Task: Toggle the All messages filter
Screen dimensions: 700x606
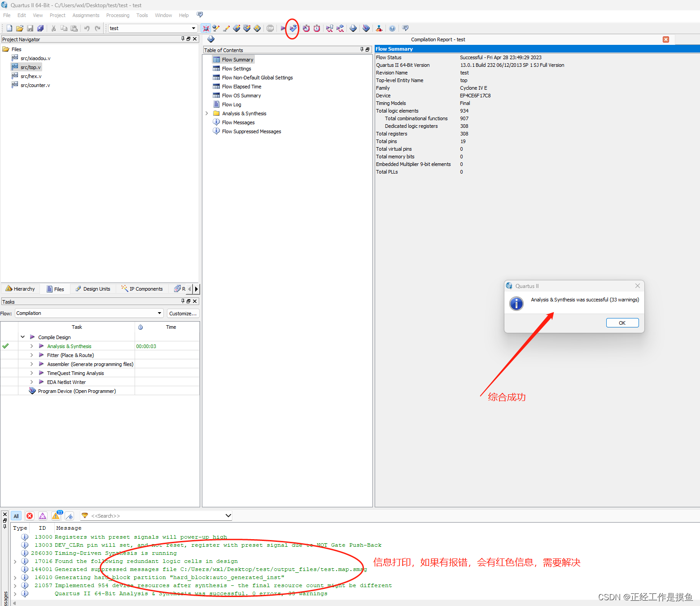Action: point(16,516)
